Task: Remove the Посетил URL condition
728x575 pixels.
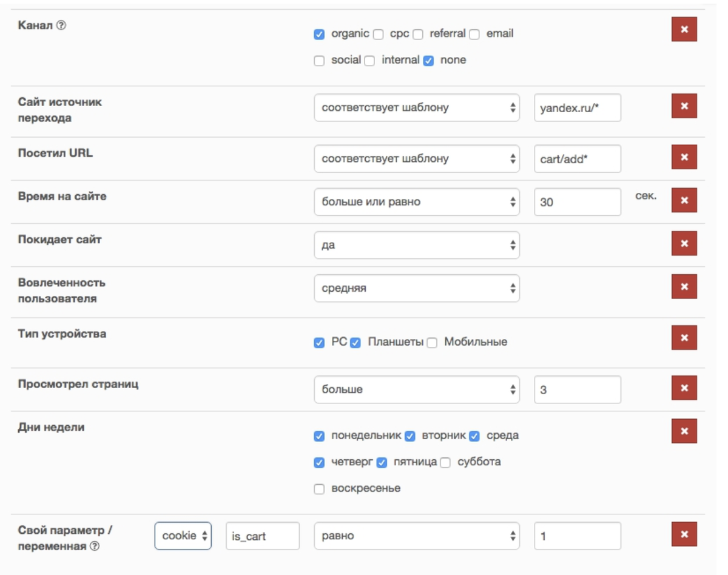Action: tap(684, 157)
